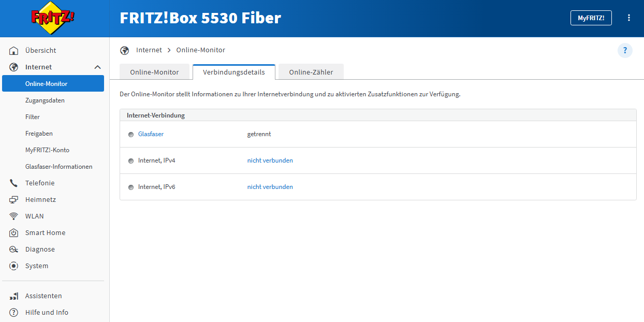Image resolution: width=644 pixels, height=322 pixels.
Task: Click the FRITZ! logo
Action: pos(53,18)
